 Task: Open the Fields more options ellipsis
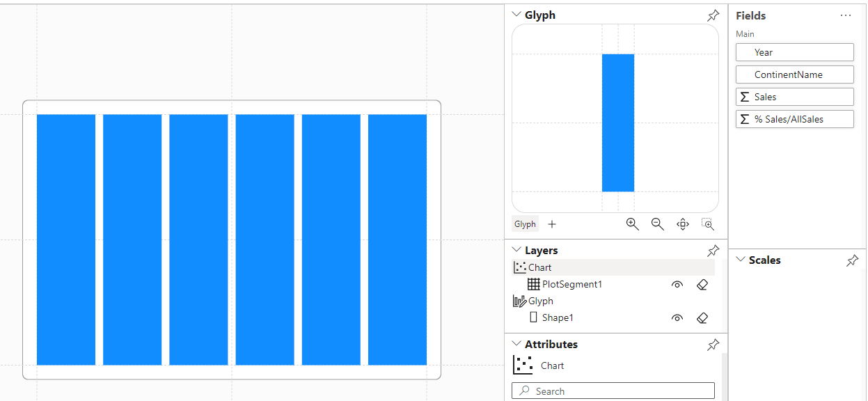846,15
